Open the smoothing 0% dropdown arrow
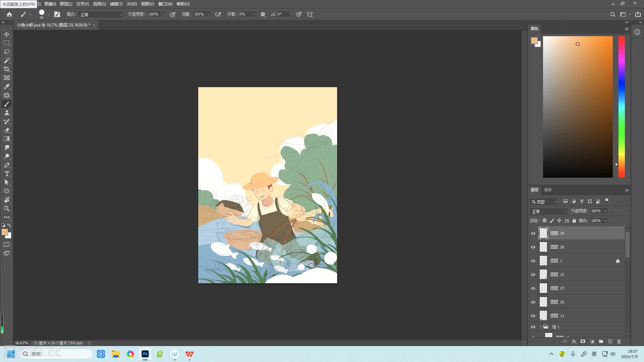 pyautogui.click(x=254, y=14)
